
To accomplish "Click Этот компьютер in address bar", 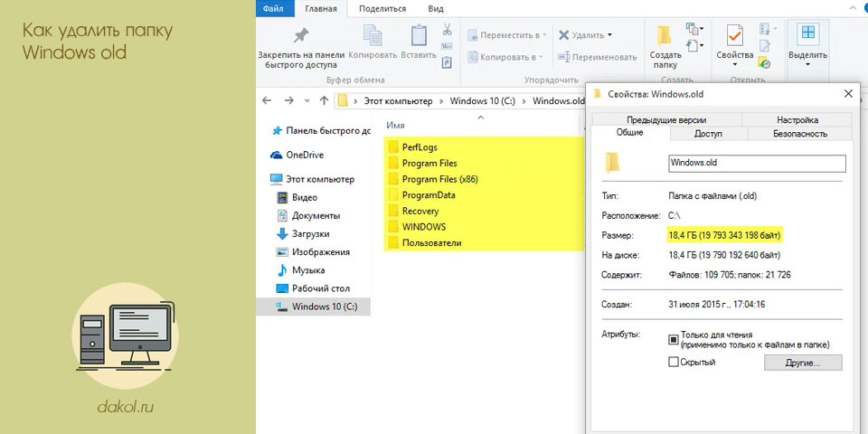I will tap(398, 100).
